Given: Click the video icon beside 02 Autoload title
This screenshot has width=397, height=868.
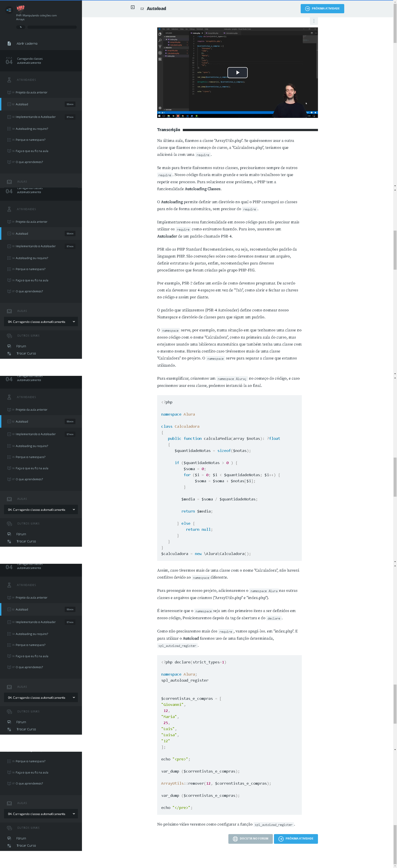Looking at the screenshot, I should click(x=133, y=7).
